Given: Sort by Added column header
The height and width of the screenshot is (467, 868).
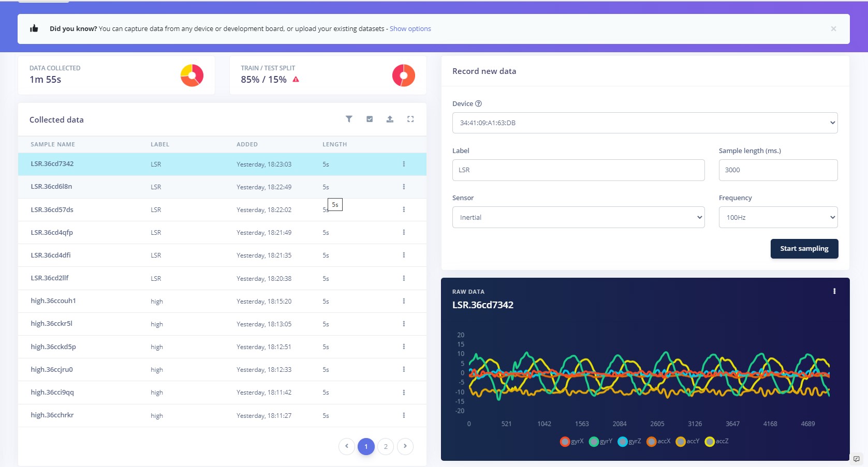Looking at the screenshot, I should click(x=247, y=144).
